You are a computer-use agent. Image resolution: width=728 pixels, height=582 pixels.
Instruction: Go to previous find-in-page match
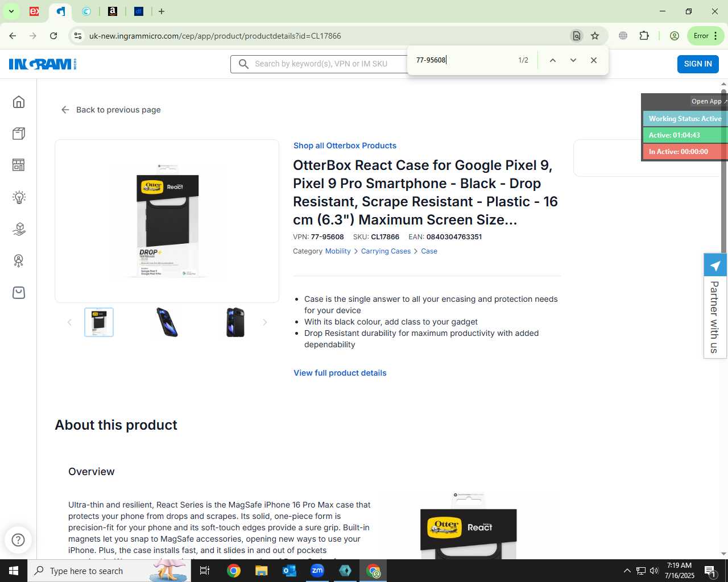552,60
